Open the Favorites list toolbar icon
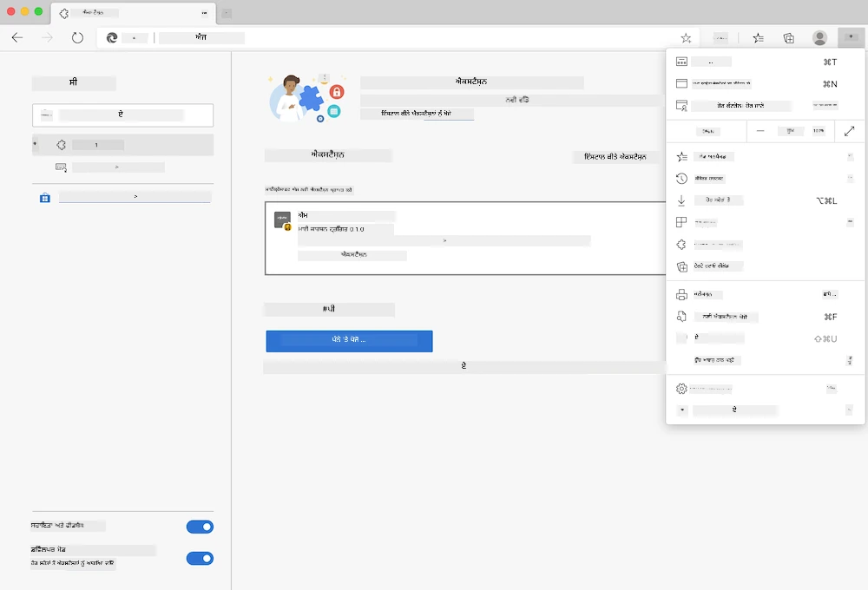 coord(759,38)
